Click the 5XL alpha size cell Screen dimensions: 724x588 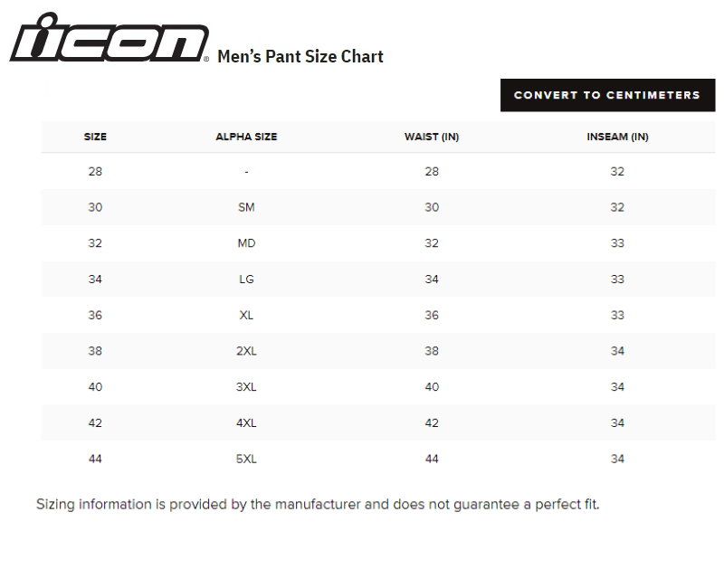(246, 460)
